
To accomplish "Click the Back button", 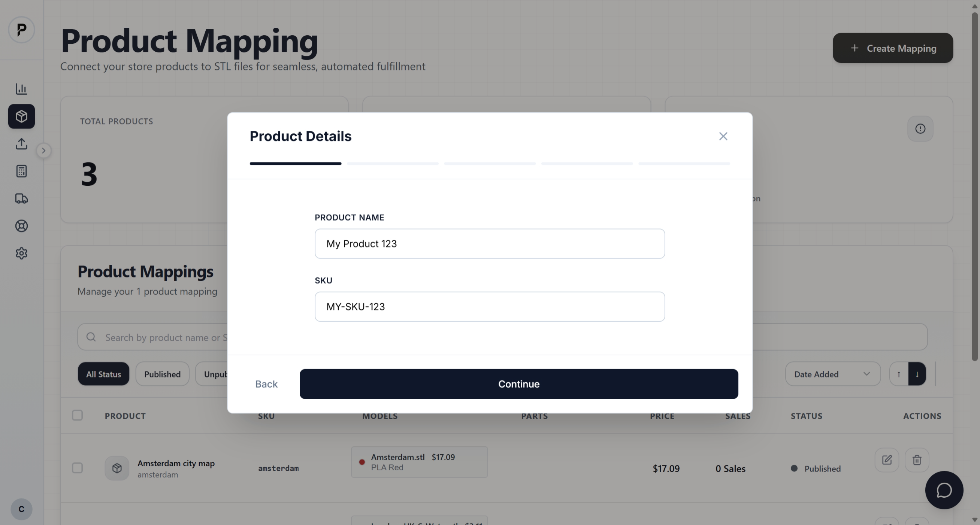I will tap(266, 384).
